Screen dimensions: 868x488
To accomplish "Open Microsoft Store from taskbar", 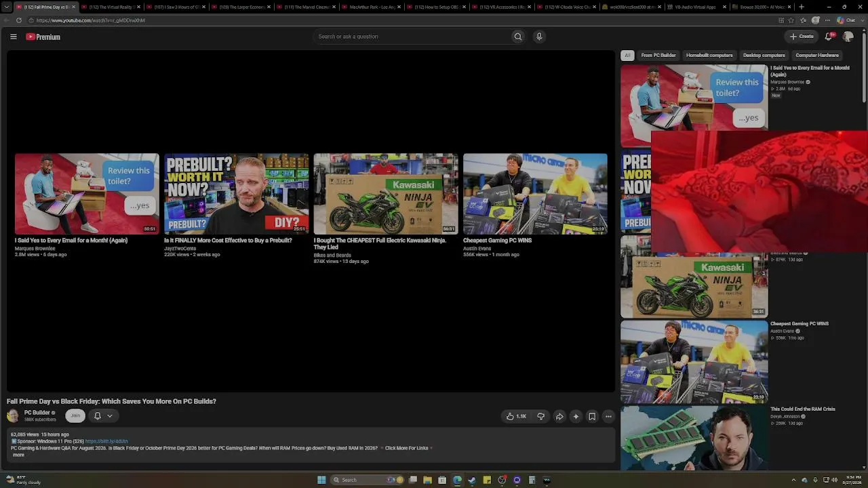I will tap(442, 480).
